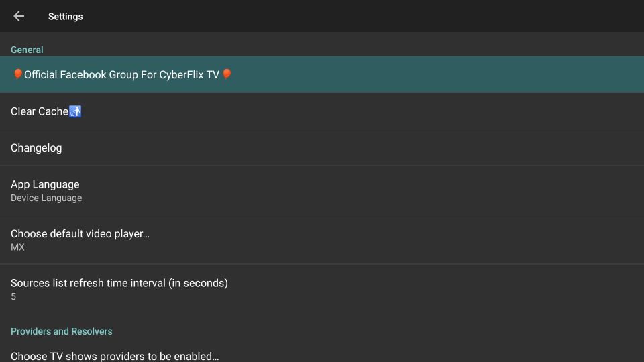Click the 'Clear Cache' label text
644x362 pixels.
tap(40, 111)
